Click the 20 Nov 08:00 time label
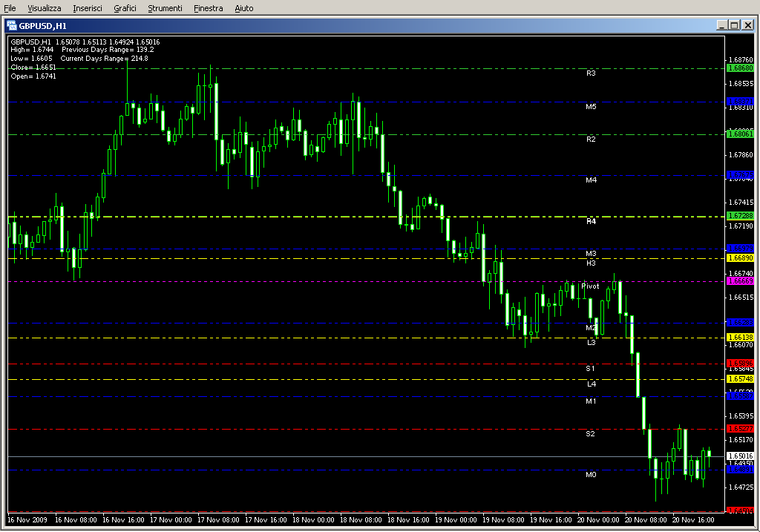 (x=646, y=520)
